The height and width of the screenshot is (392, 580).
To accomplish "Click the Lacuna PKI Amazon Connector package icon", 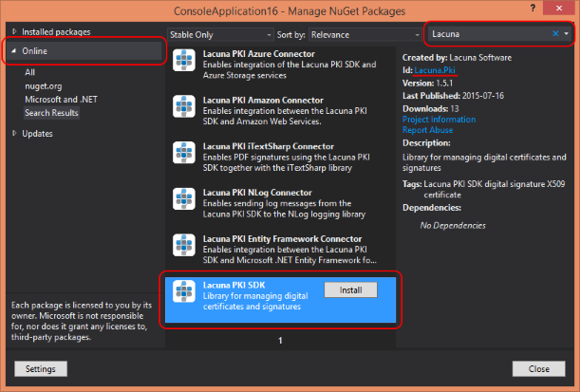I will [184, 106].
